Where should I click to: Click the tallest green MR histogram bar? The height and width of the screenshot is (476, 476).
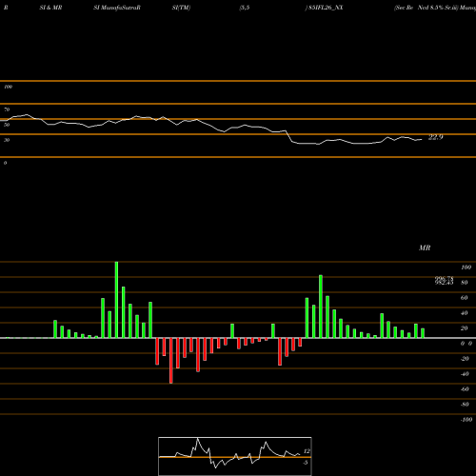116,300
